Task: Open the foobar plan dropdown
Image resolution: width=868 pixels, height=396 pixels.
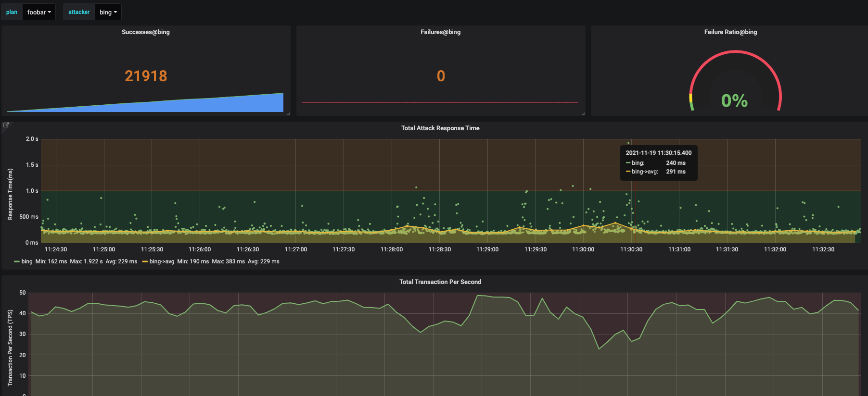Action: click(x=39, y=12)
